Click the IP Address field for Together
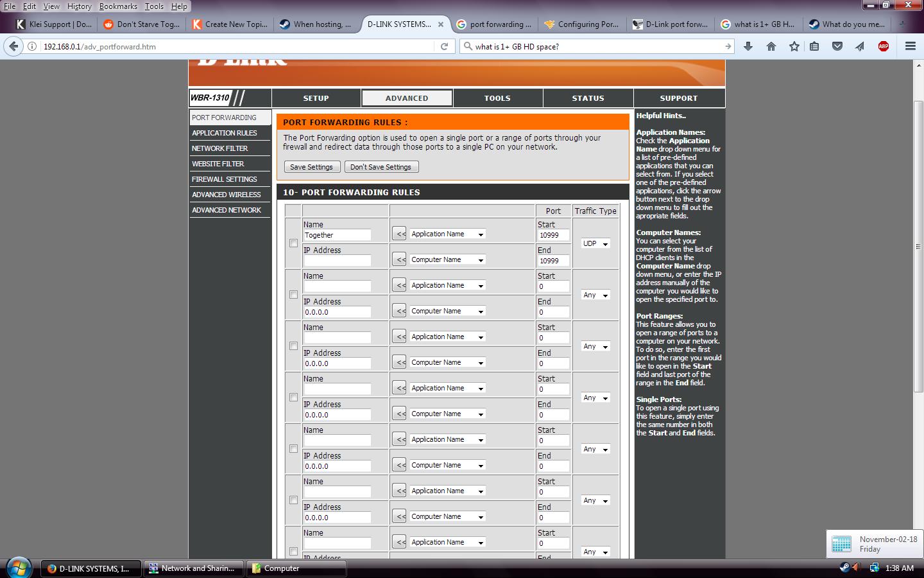Image resolution: width=924 pixels, height=578 pixels. click(338, 261)
